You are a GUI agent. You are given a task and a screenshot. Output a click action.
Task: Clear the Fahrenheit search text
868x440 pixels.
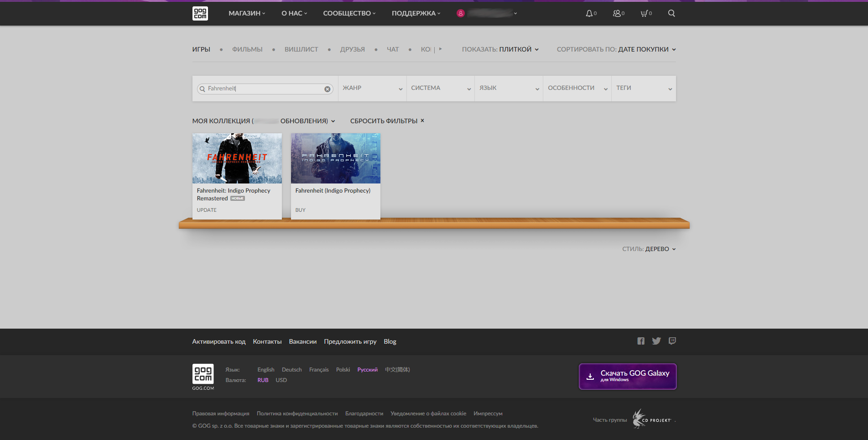coord(327,89)
